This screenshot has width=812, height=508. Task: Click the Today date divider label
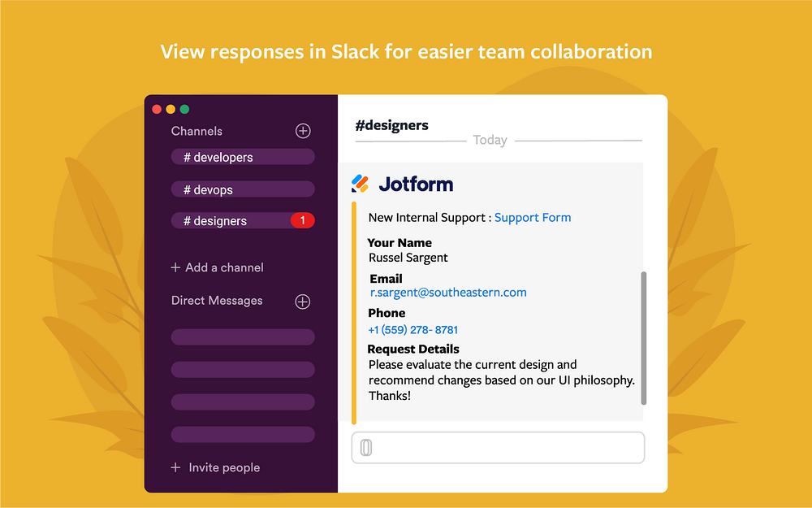point(490,140)
